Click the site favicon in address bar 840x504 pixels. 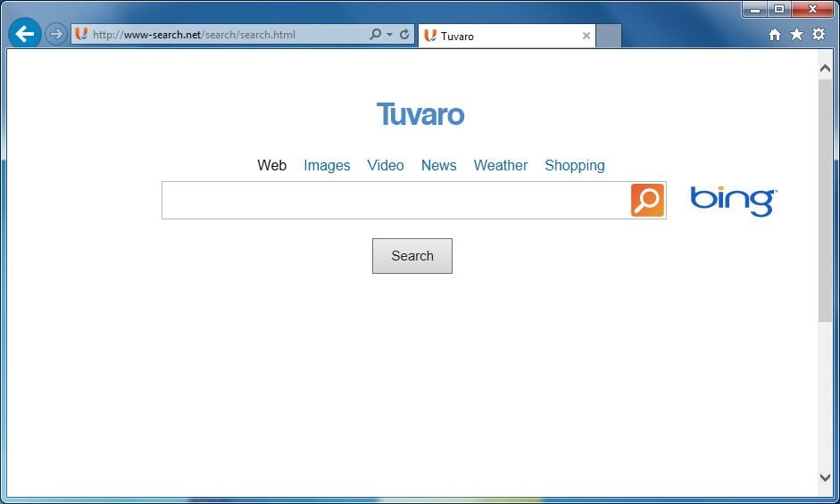coord(81,34)
